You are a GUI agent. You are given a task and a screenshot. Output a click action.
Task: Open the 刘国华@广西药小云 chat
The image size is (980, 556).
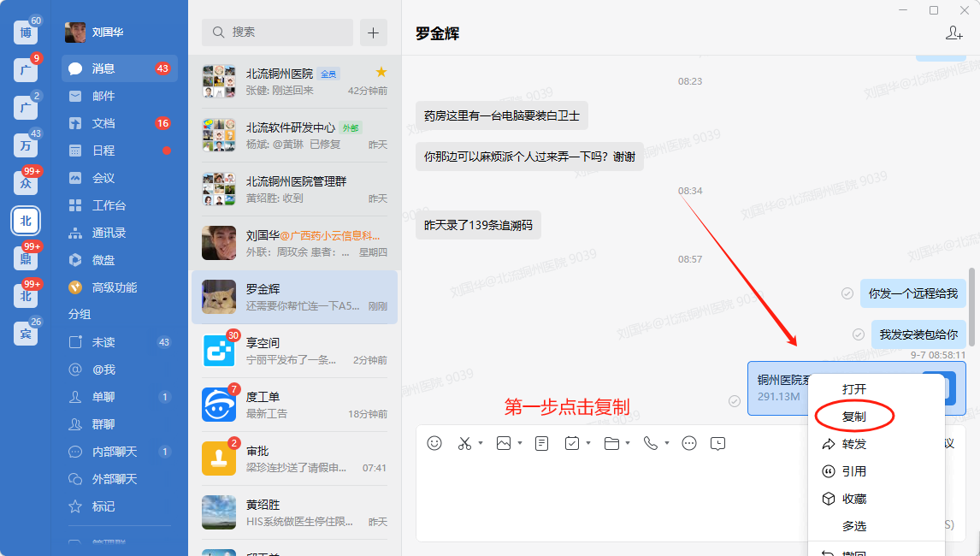(294, 243)
